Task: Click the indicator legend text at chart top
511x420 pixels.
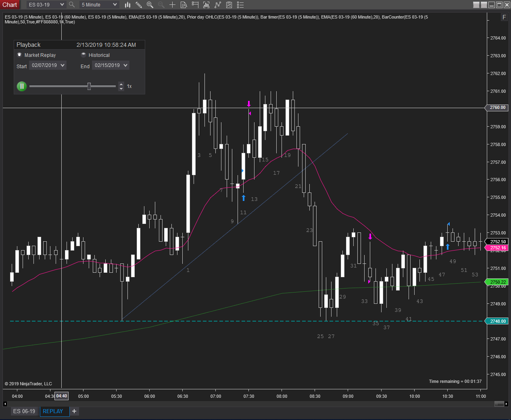Action: click(x=216, y=19)
